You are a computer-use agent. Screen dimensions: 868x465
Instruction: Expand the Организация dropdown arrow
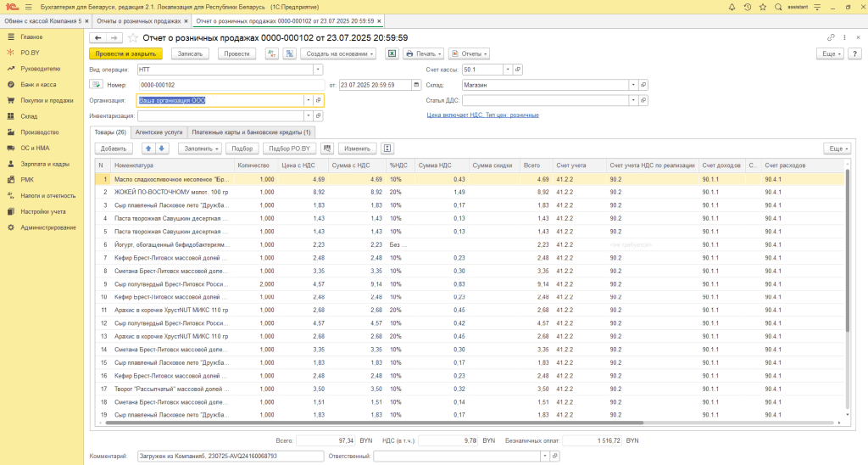[309, 100]
